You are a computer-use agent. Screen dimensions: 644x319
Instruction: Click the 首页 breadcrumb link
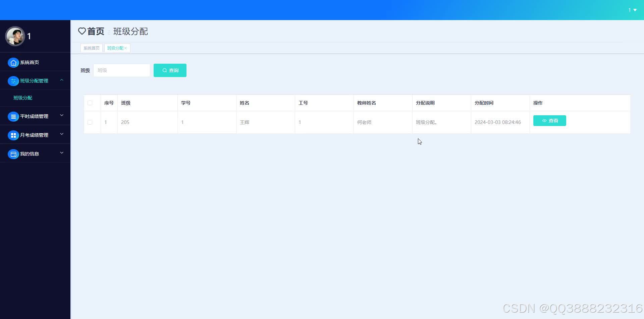(x=96, y=31)
